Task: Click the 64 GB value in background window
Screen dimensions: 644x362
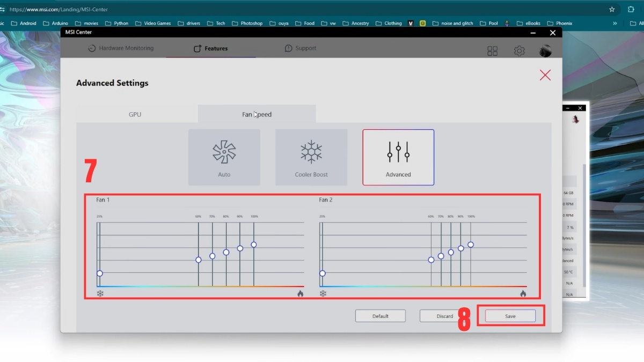Action: click(568, 193)
